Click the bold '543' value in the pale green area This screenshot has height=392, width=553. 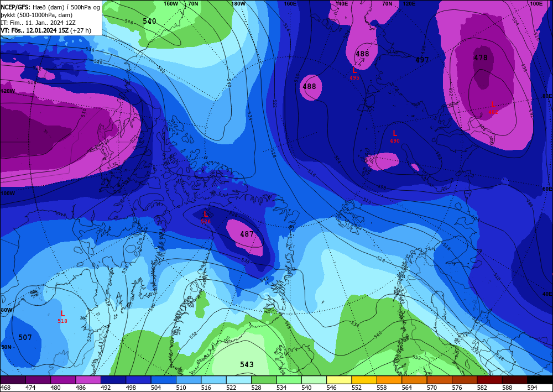point(247,364)
